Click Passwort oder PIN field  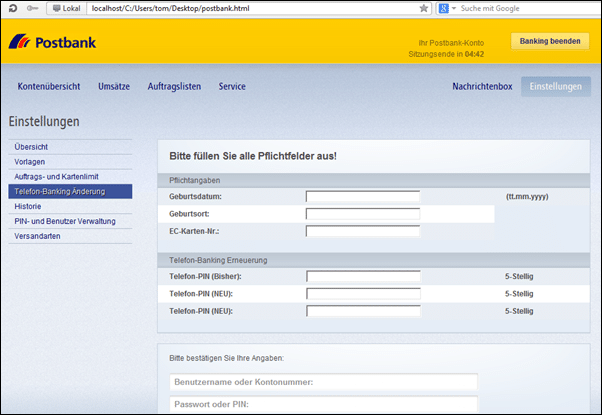324,404
